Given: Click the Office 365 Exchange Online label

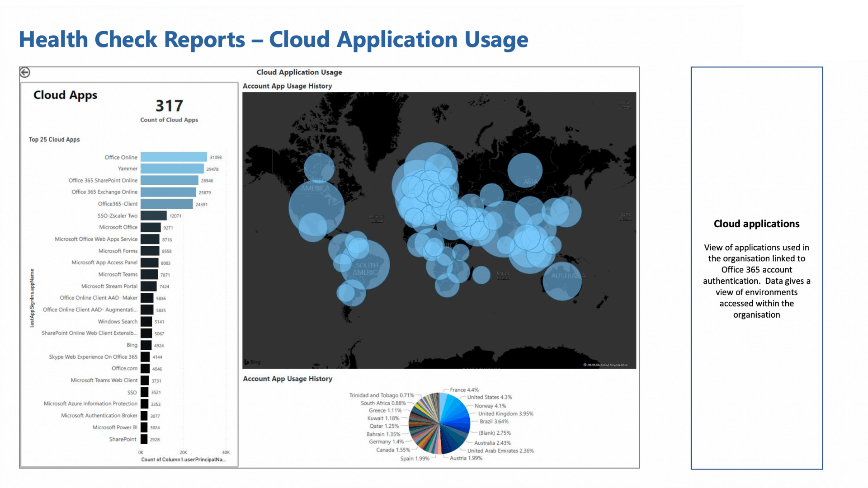Looking at the screenshot, I should (x=104, y=192).
